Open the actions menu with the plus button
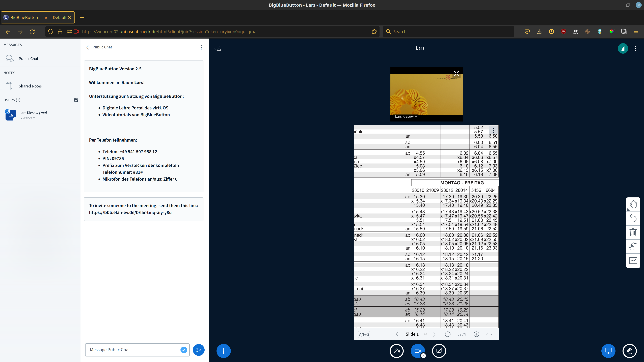Viewport: 644px width, 362px height. coord(224,351)
